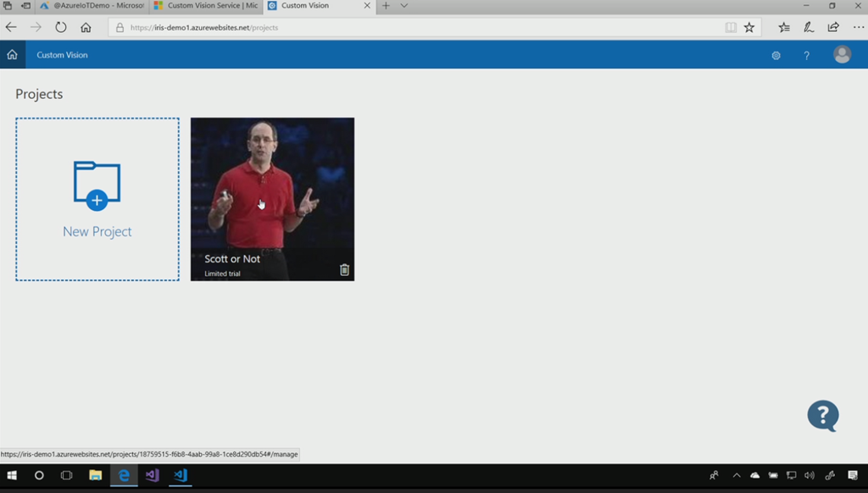Click the Custom Vision header title

pyautogui.click(x=62, y=55)
